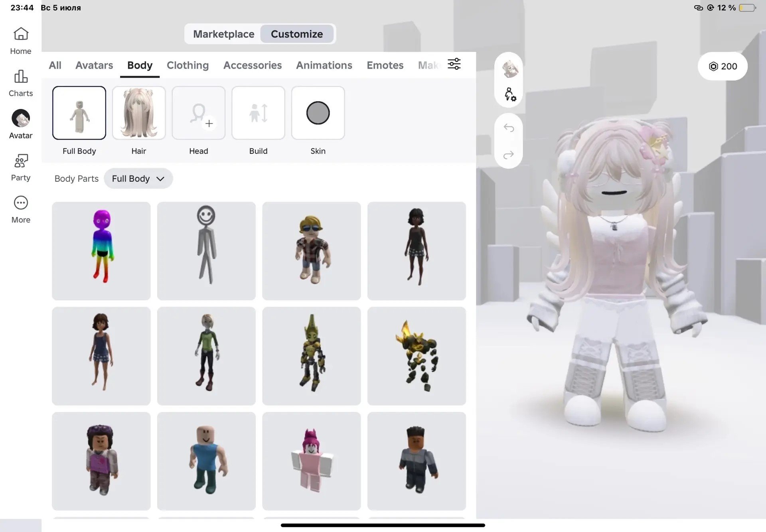Select the Full Body category tile
Viewport: 766px width, 532px height.
click(79, 113)
